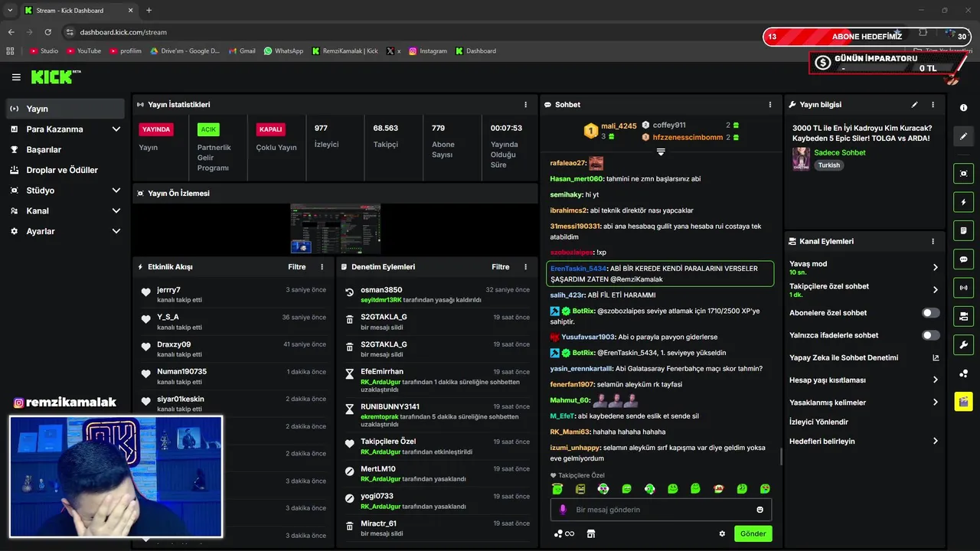
Task: Open Etkinlik Akışı Filtre option
Action: pos(296,267)
